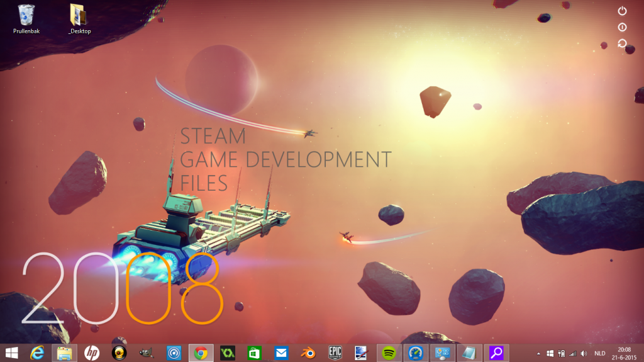The image size is (644, 362).
Task: Open the purple magnifier search app
Action: (496, 353)
